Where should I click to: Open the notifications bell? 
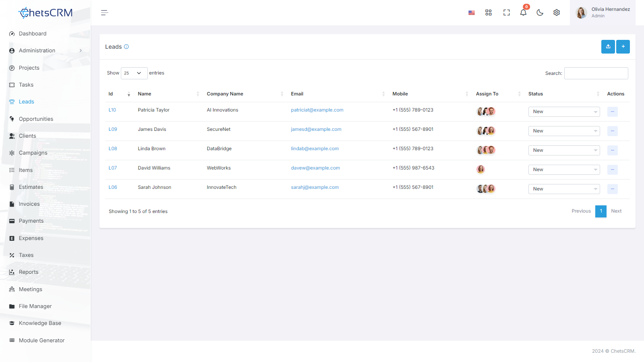pos(523,12)
